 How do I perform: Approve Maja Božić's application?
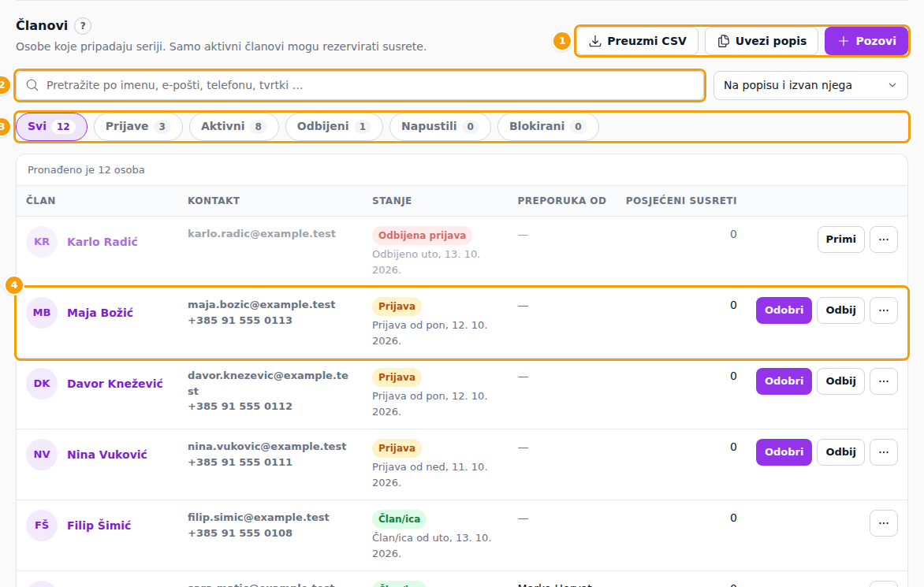pos(784,310)
